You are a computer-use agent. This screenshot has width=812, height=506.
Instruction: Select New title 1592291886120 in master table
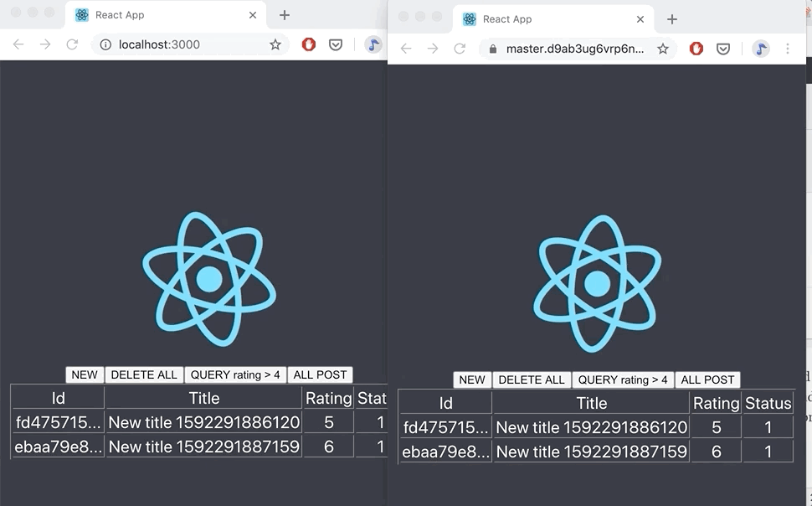click(591, 427)
